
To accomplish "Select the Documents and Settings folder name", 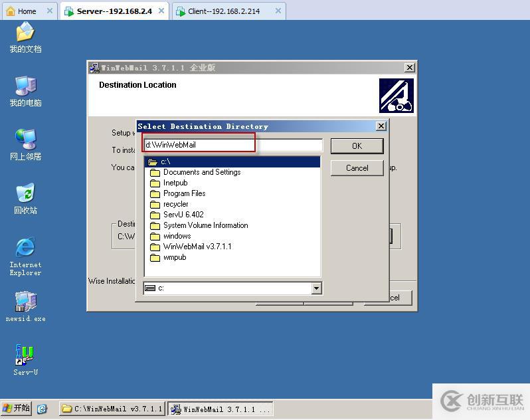I will click(x=202, y=172).
